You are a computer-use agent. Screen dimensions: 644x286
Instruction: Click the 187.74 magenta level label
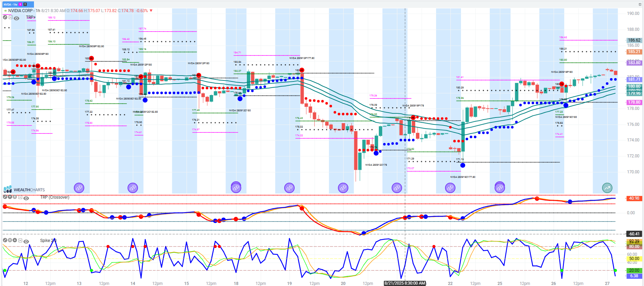pos(142,29)
